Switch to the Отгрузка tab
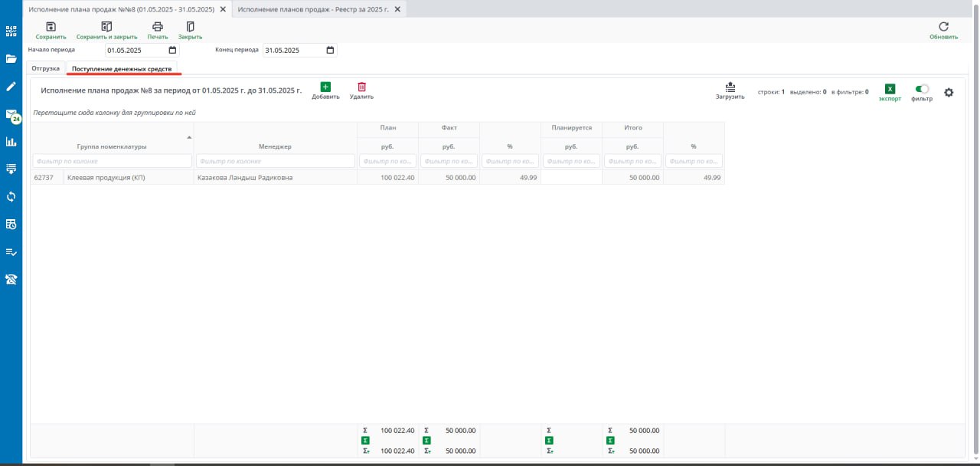Viewport: 980px width, 466px height. coord(46,69)
